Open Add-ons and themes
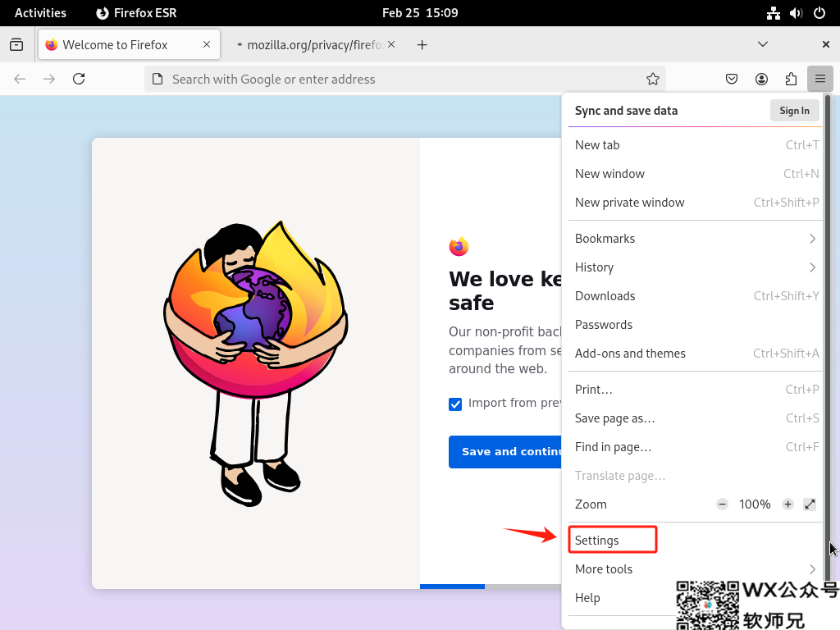Screen dimensions: 840x630 695,354
